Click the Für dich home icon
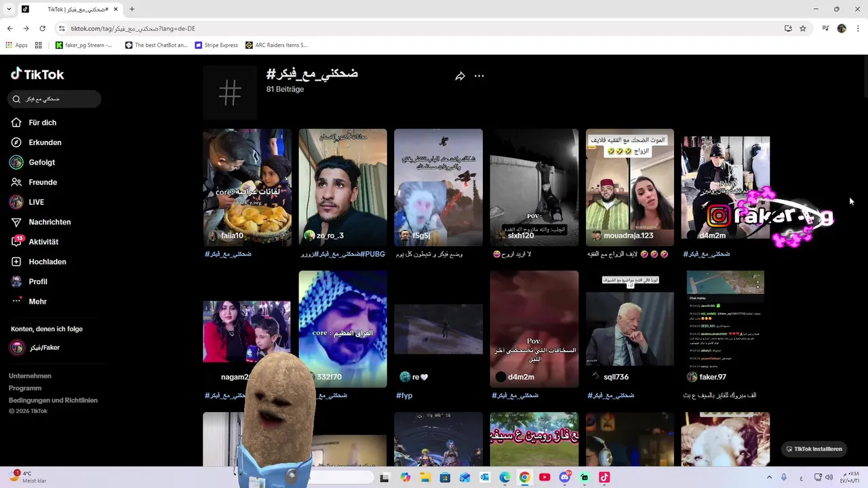The image size is (868, 488). (16, 123)
